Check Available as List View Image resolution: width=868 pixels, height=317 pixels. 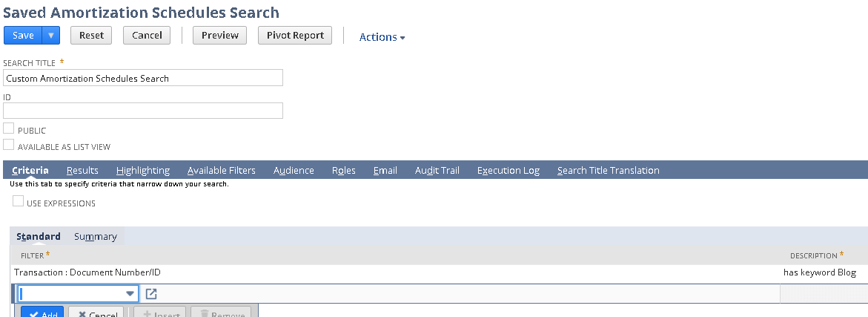(x=9, y=146)
